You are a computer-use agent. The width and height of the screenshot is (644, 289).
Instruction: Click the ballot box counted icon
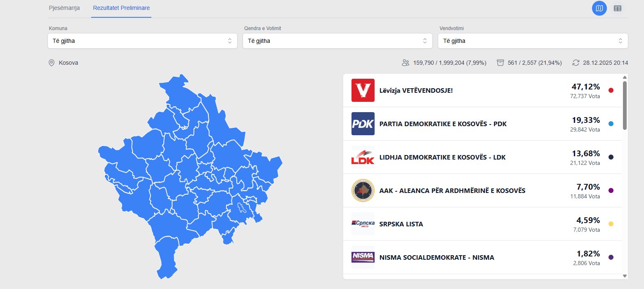coord(500,63)
